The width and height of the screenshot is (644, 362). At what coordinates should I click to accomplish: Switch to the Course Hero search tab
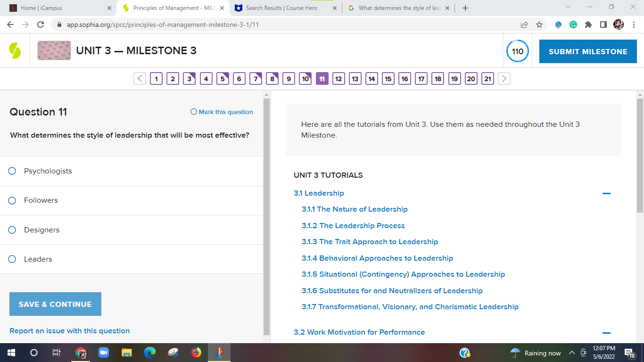tap(286, 8)
